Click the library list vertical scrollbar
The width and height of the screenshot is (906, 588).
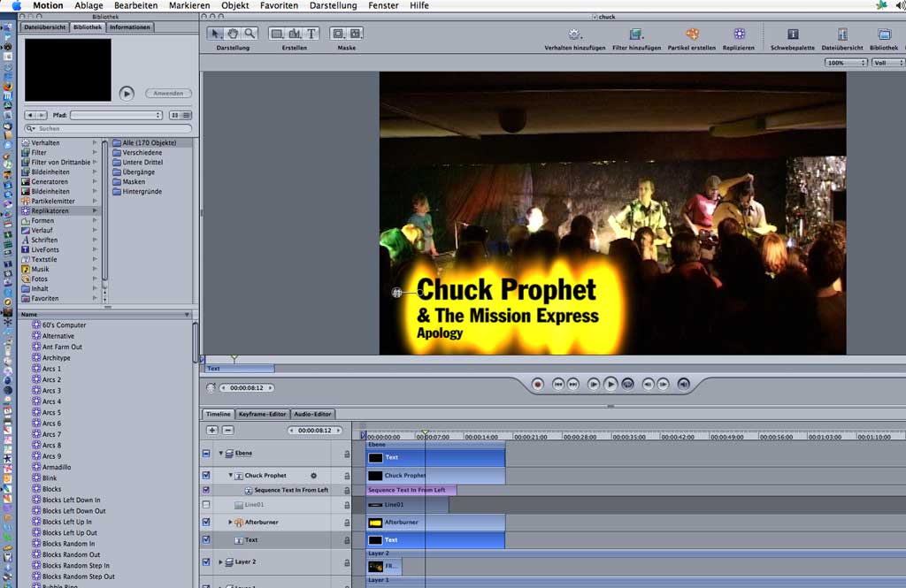pos(196,342)
